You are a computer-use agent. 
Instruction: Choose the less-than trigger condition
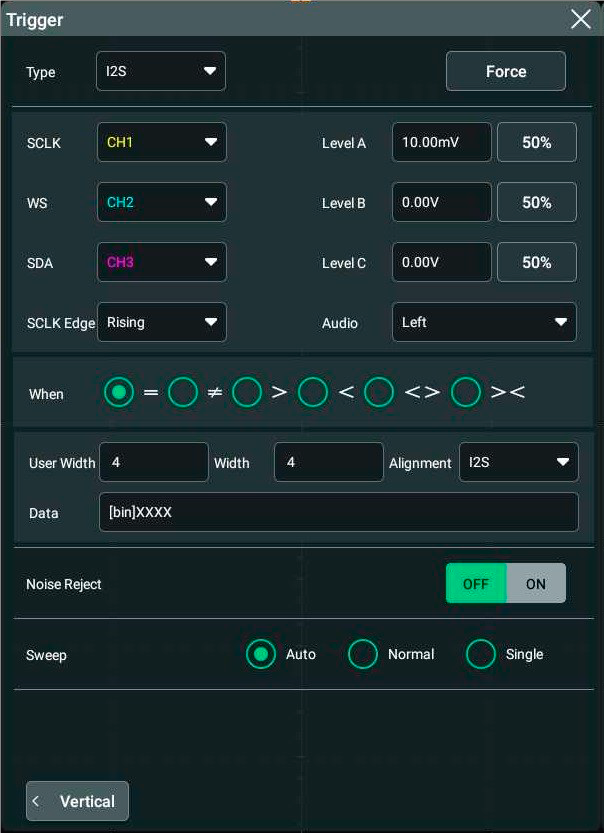point(313,392)
